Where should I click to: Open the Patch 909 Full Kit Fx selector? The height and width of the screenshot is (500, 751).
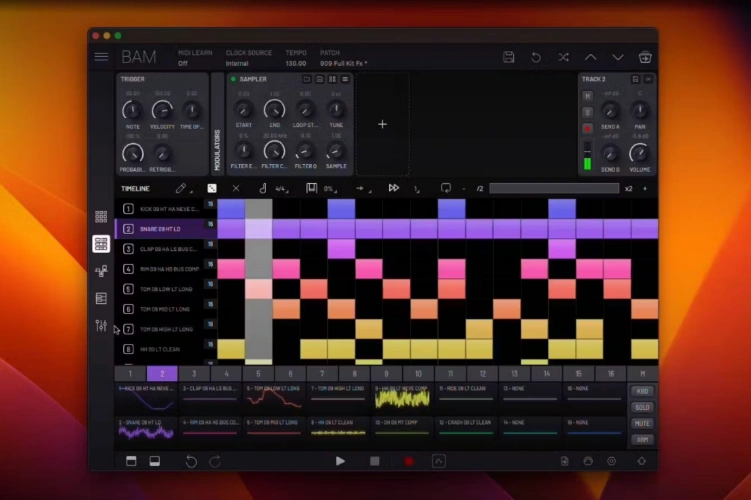click(343, 63)
